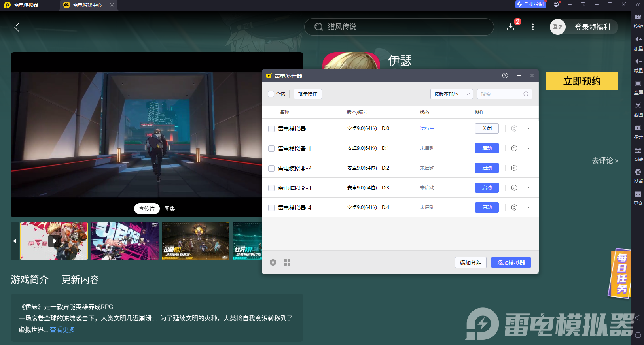Open the 多开 multi-instance tool in sidebar
This screenshot has width=644, height=345.
point(638,132)
